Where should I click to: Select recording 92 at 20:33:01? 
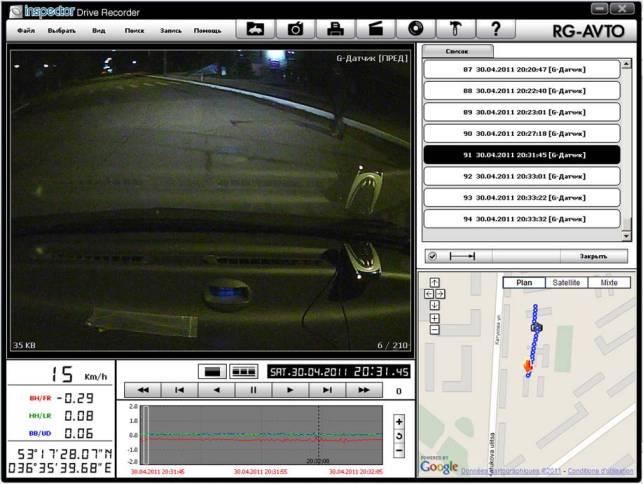(521, 176)
